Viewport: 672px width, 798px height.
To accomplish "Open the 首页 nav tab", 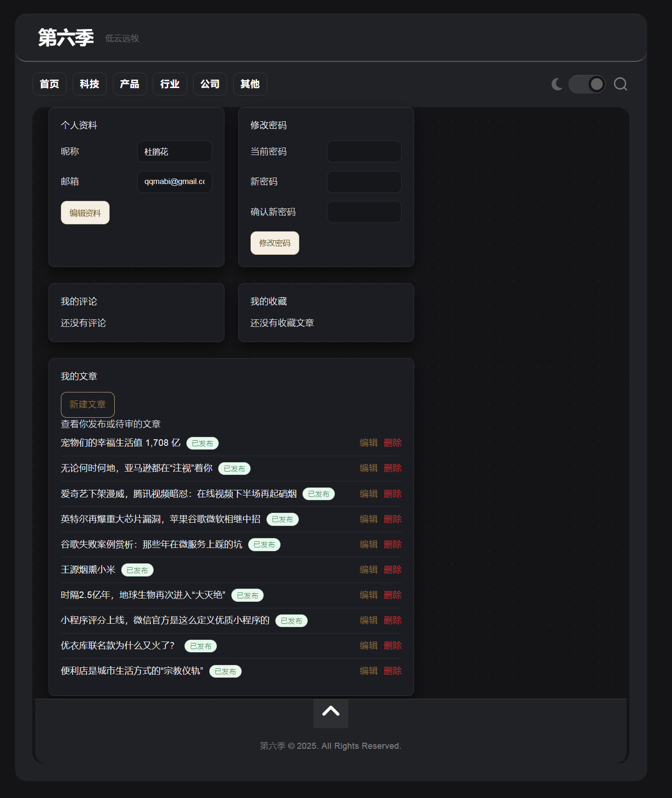I will click(x=49, y=84).
